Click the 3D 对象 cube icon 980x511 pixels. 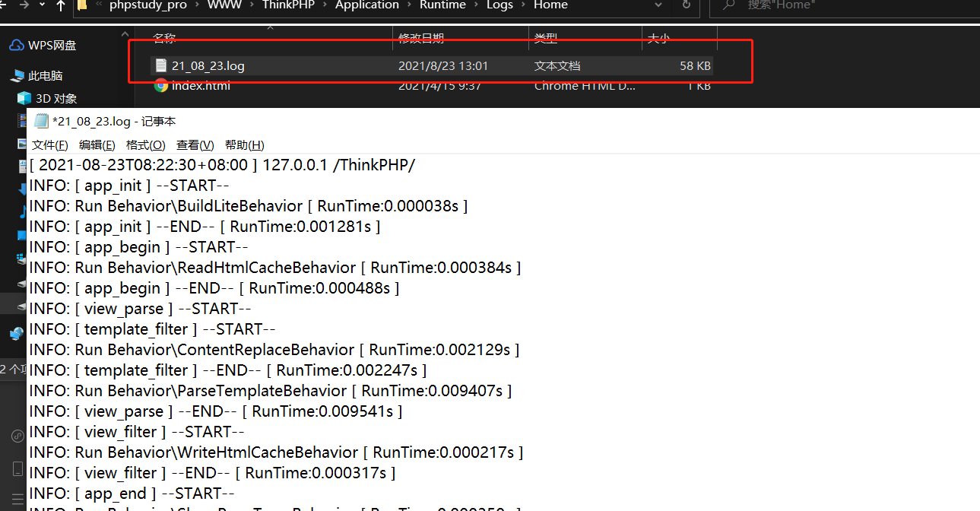(24, 98)
